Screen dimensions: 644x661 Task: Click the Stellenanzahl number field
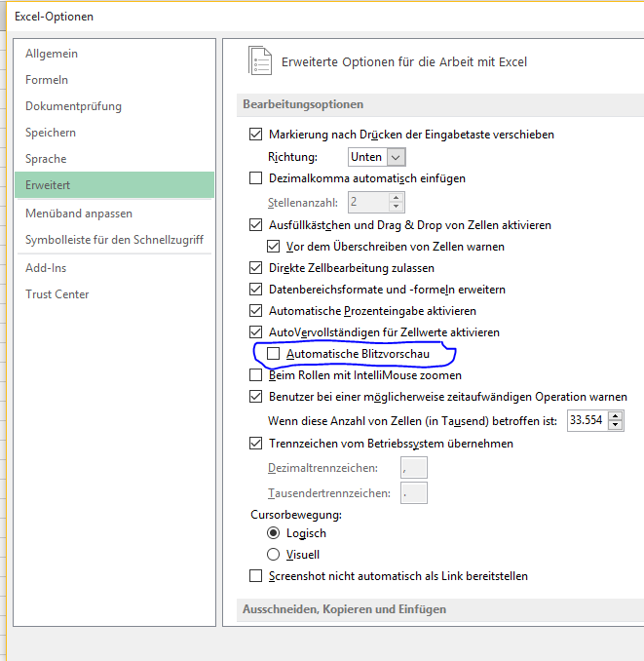point(368,203)
